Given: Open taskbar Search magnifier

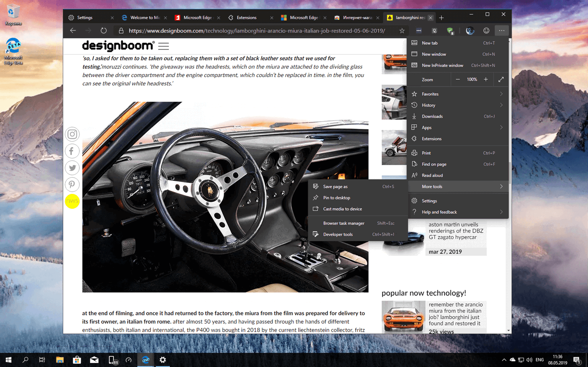Looking at the screenshot, I should coord(25,360).
